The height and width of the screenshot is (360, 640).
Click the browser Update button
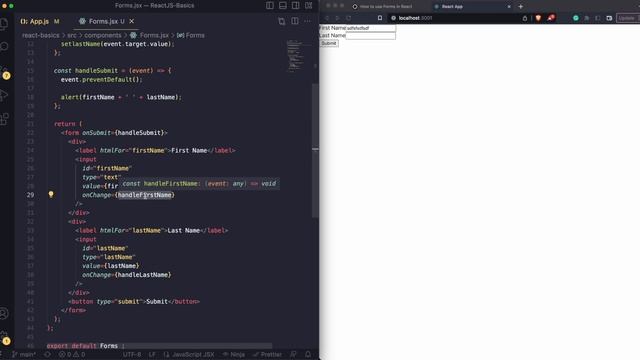[628, 18]
